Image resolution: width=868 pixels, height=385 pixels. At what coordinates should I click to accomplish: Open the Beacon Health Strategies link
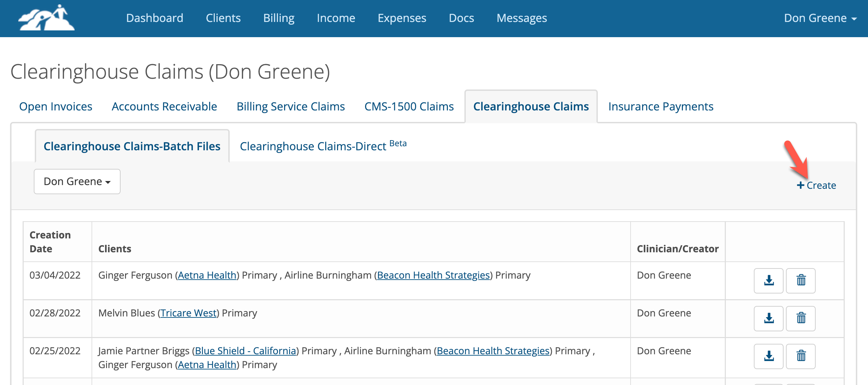coord(434,275)
